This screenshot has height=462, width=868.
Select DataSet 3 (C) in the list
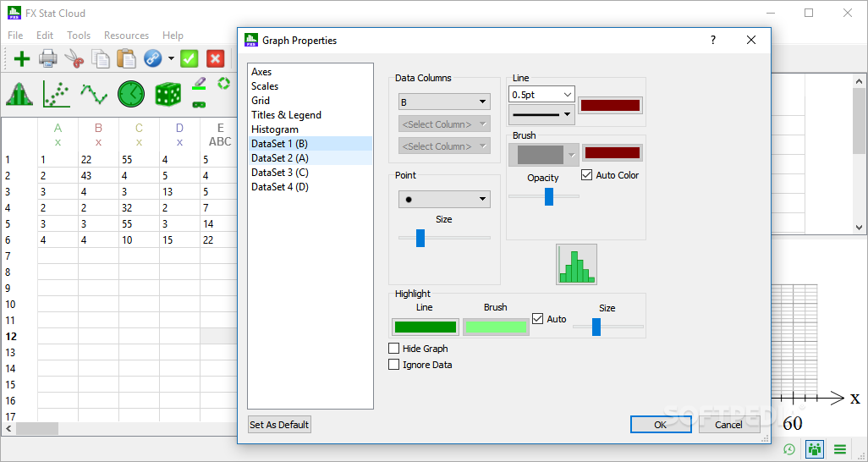point(310,173)
